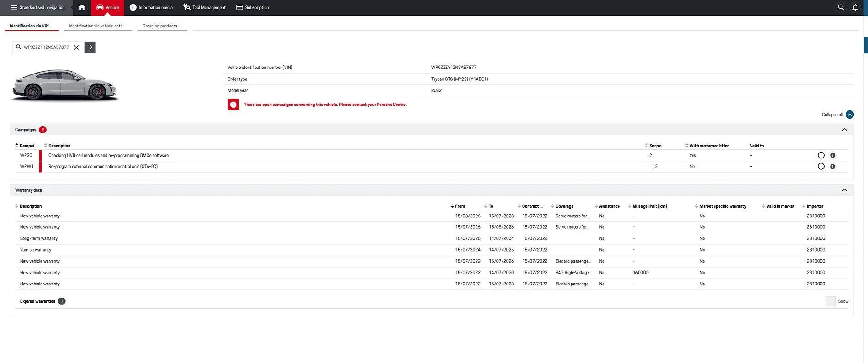The image size is (868, 363).
Task: Switch to the Identification via vehicle data tab
Action: [x=95, y=26]
